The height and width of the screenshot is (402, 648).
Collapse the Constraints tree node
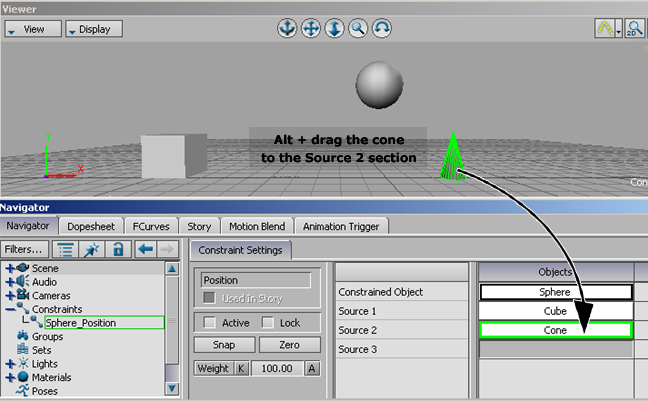tap(10, 310)
